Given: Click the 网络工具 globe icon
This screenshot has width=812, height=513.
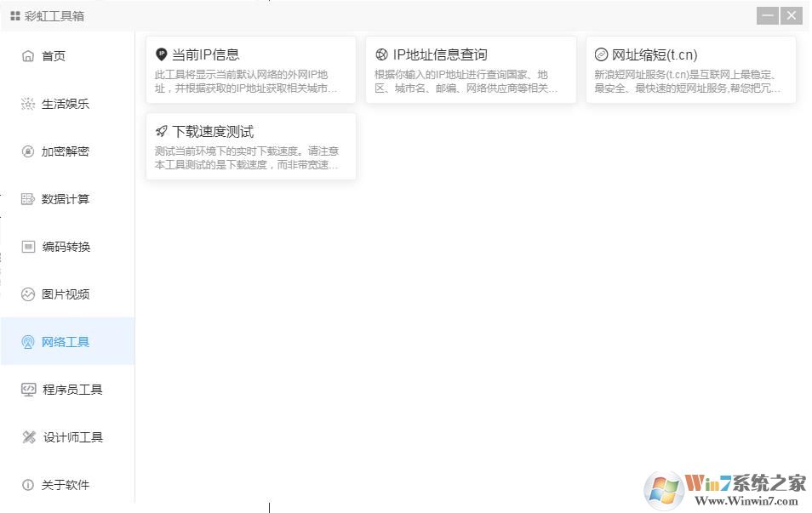Looking at the screenshot, I should tap(29, 342).
